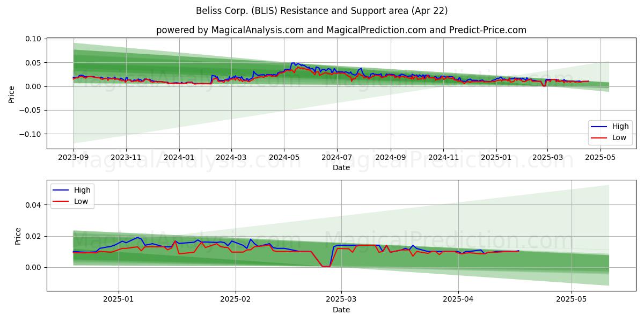Click the '0.00' y-axis label on the bottom chart
This screenshot has height=322, width=644.
click(33, 267)
